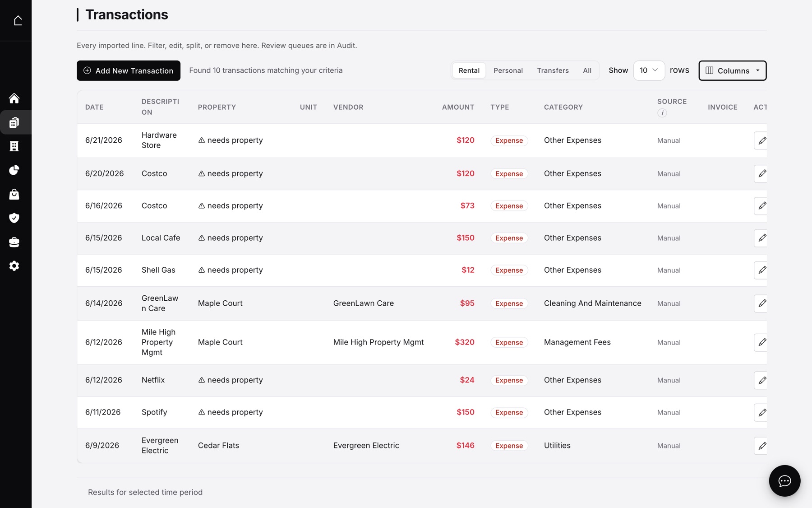Open the rows-per-page dropdown showing 10
This screenshot has width=812, height=508.
click(x=649, y=70)
